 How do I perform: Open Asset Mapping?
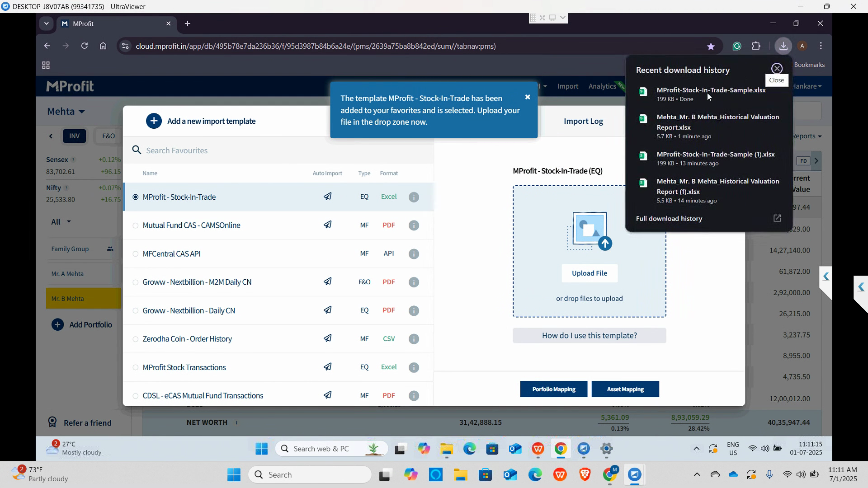click(625, 389)
